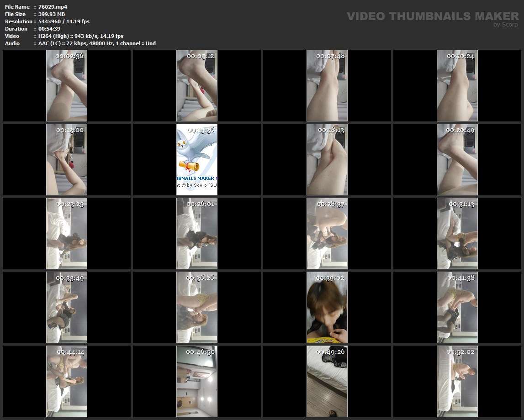Click the last thumbnail at 00:52:02

457,381
